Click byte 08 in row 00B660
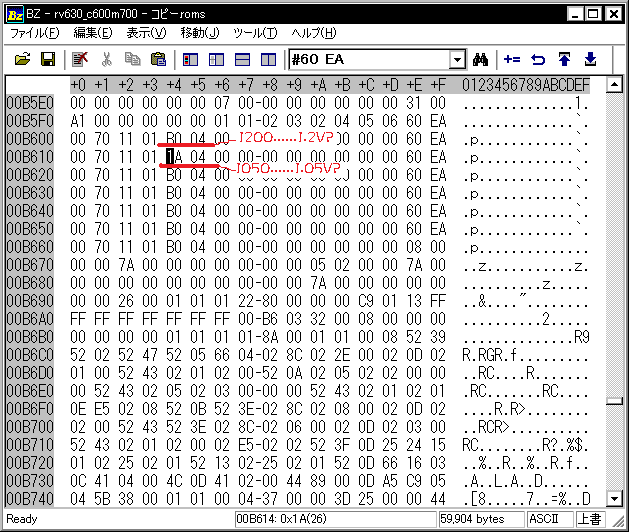This screenshot has width=629, height=532. click(414, 247)
